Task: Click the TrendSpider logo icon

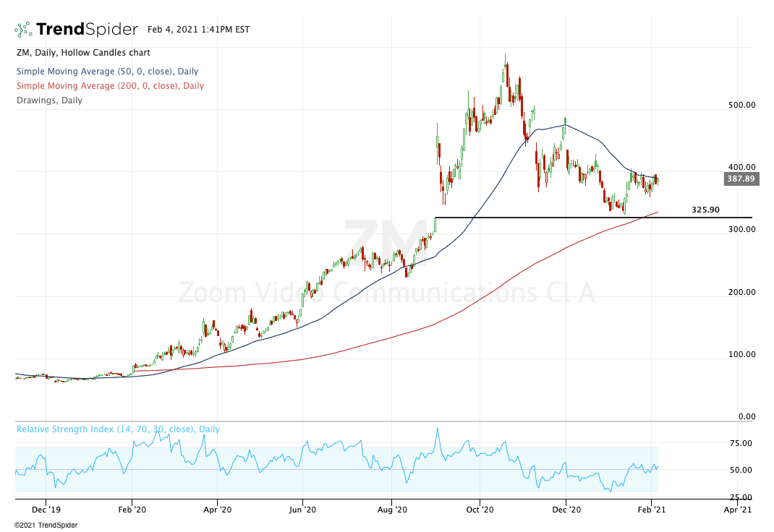Action: (23, 30)
